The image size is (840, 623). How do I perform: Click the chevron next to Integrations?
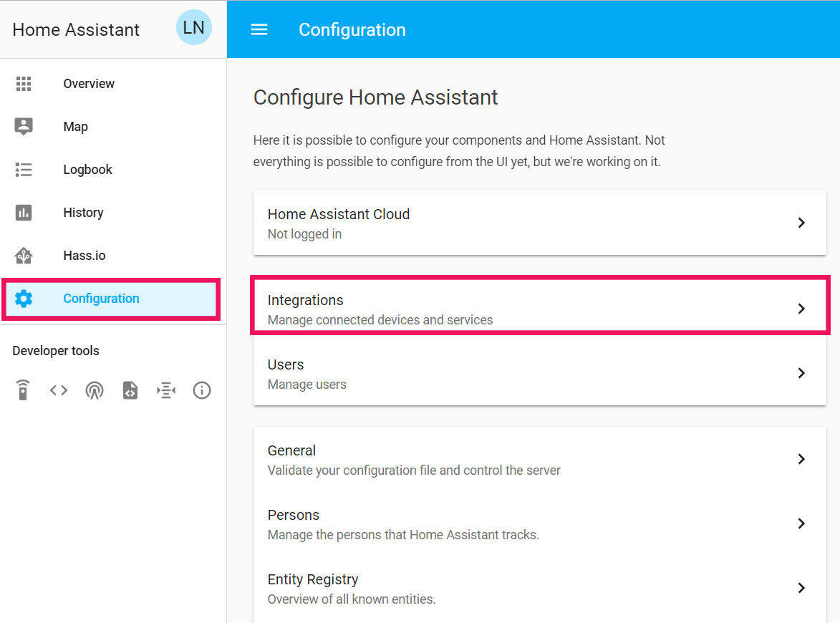801,309
